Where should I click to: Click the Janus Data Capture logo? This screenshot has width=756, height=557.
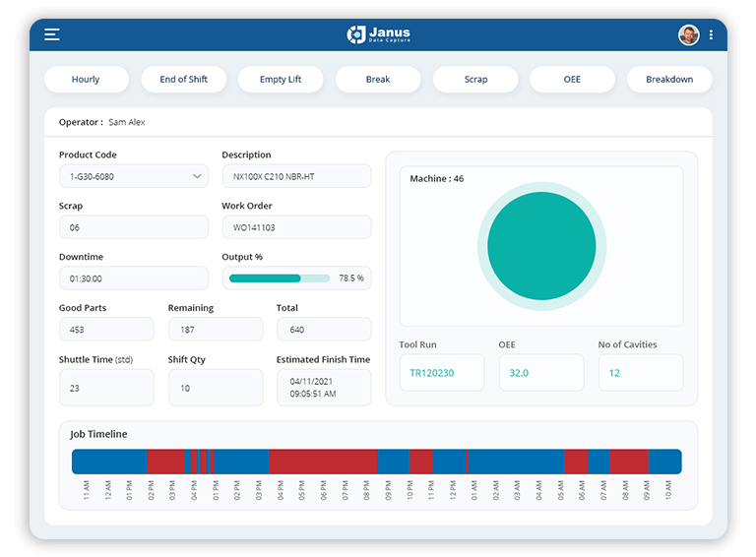click(x=378, y=34)
